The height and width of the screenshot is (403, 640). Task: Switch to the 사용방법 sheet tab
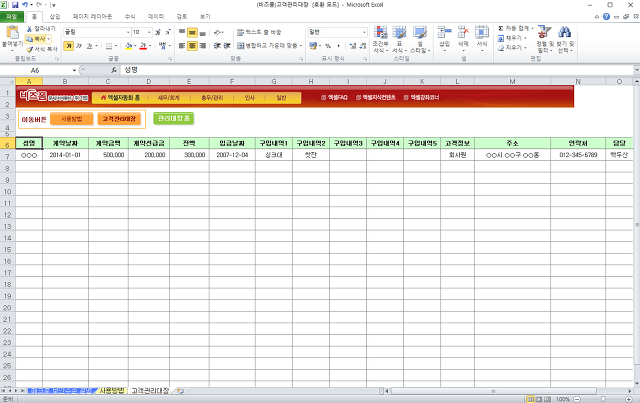tap(111, 391)
